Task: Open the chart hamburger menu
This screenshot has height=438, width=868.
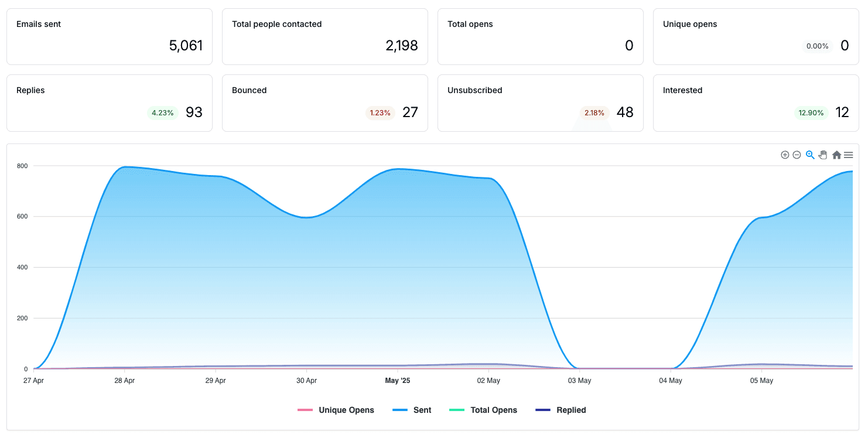Action: point(848,155)
